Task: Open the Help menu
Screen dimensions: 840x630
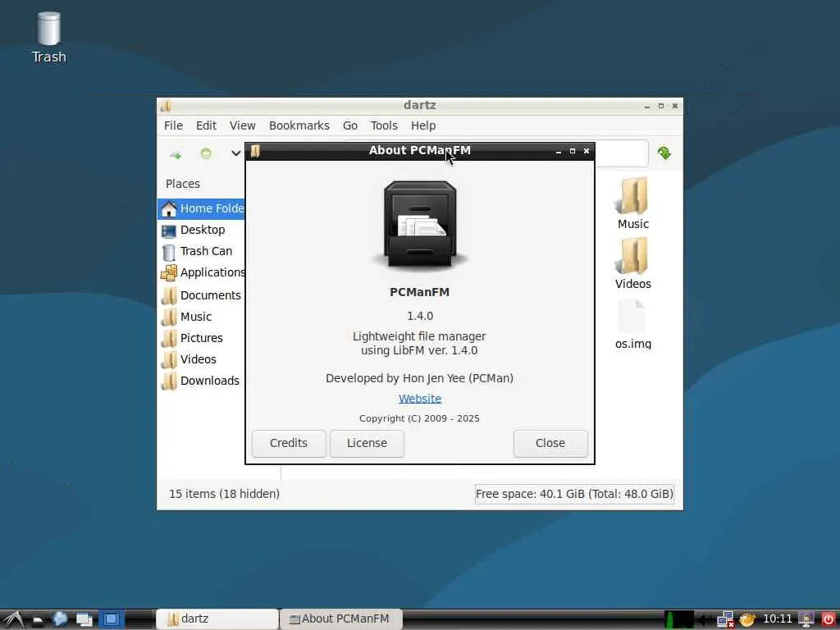Action: [x=423, y=126]
